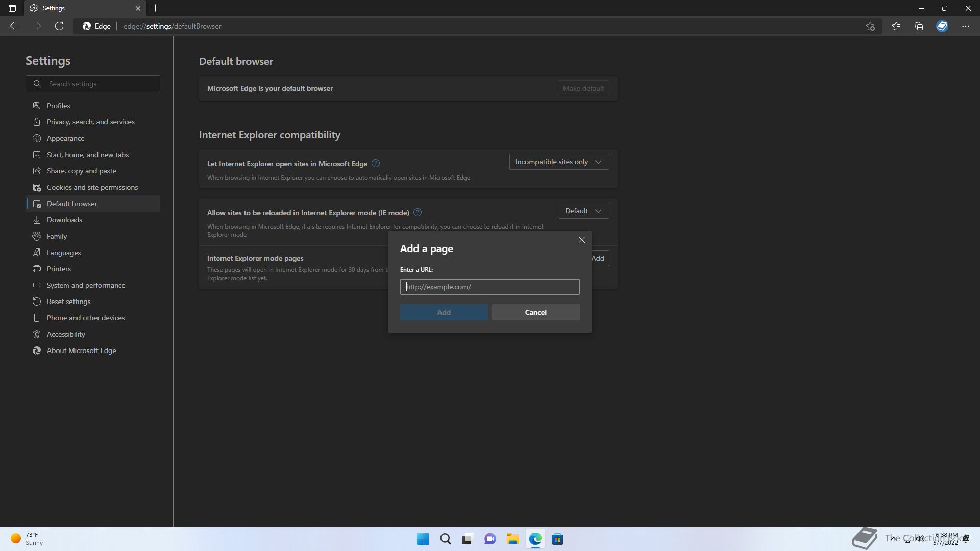
Task: Go to Printers settings
Action: point(93,269)
